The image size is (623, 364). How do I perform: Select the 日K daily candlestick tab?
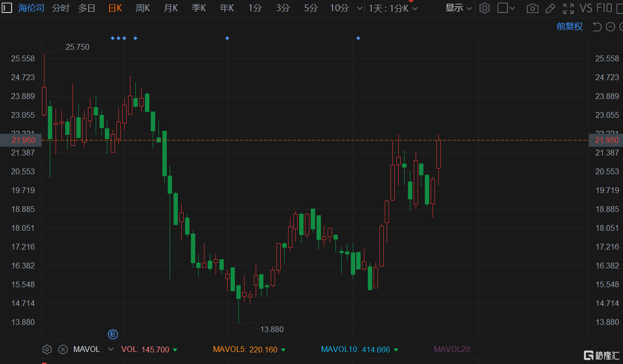tap(115, 8)
